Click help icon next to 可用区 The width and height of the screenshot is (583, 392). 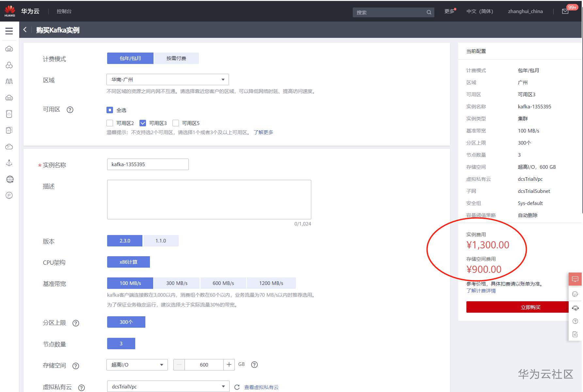pos(70,110)
